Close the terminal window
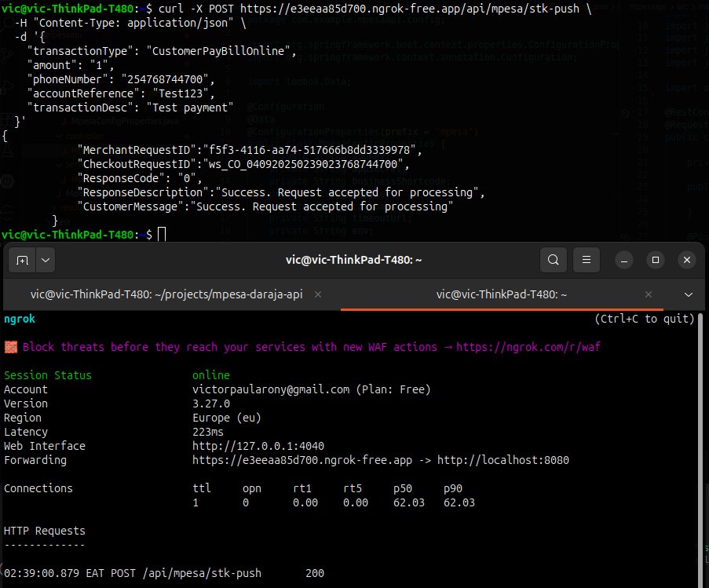 pos(687,260)
